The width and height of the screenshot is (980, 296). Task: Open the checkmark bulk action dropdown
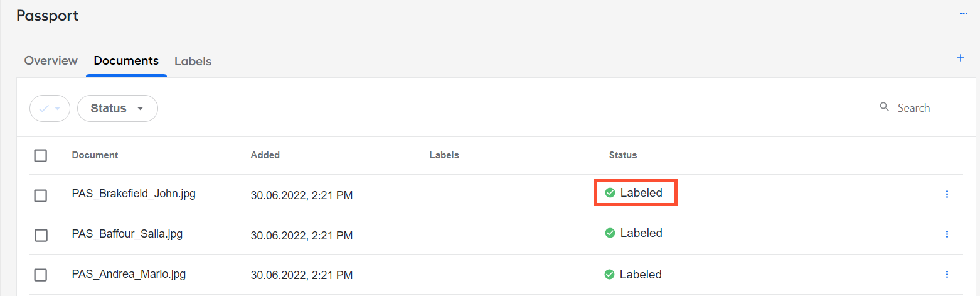(x=50, y=109)
